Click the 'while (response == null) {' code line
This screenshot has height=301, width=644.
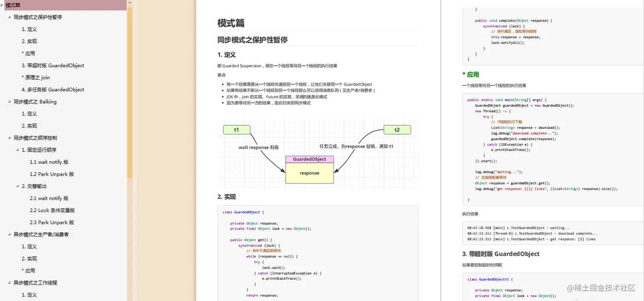point(272,256)
